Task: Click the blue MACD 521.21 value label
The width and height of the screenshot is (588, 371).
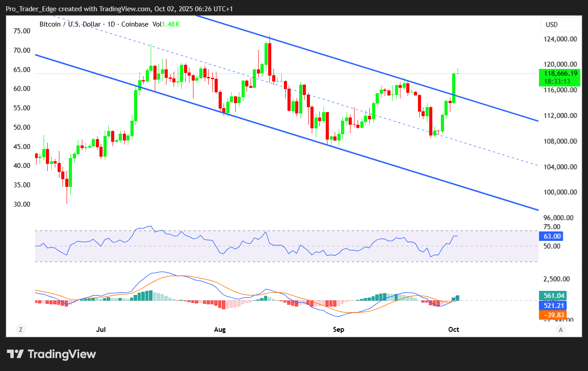Action: click(553, 305)
